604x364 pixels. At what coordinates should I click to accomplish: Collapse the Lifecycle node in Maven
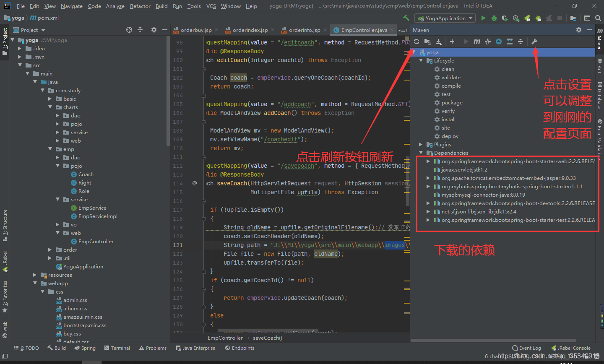(421, 61)
